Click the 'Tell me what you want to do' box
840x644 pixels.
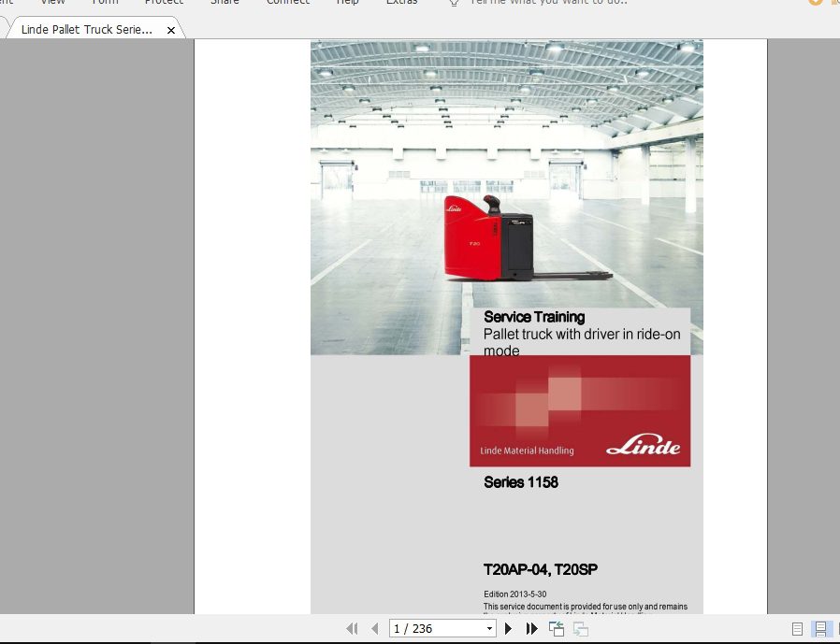(548, 2)
